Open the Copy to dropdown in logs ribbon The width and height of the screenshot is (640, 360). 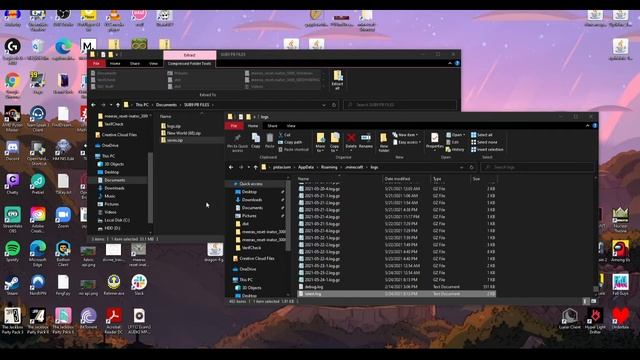(x=335, y=142)
